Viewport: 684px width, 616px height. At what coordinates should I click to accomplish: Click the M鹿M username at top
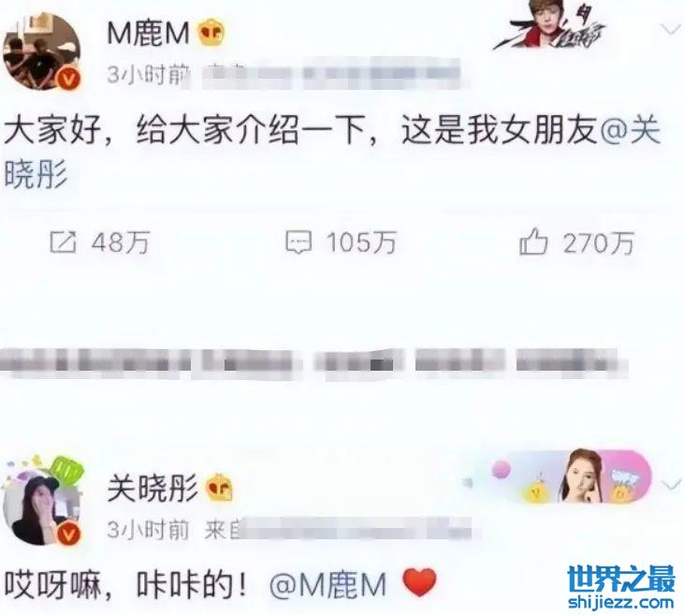149,33
